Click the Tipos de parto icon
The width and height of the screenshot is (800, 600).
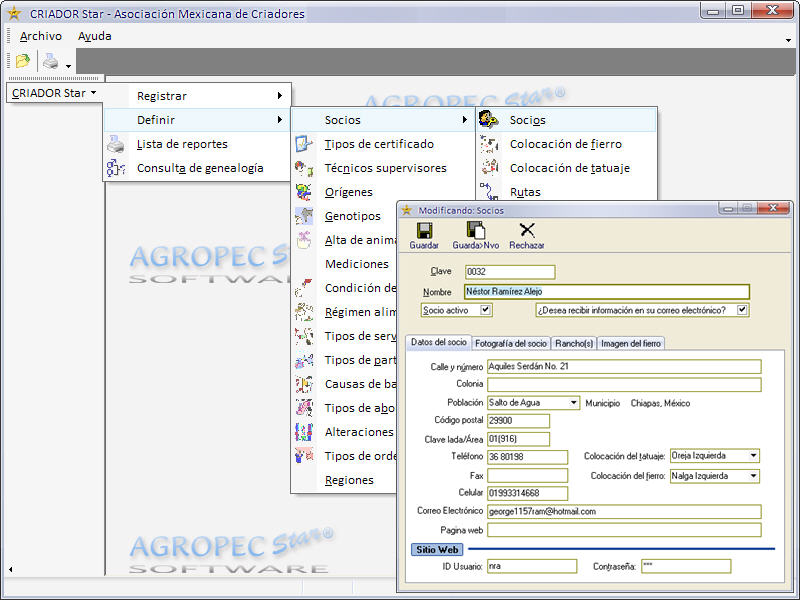(x=304, y=360)
